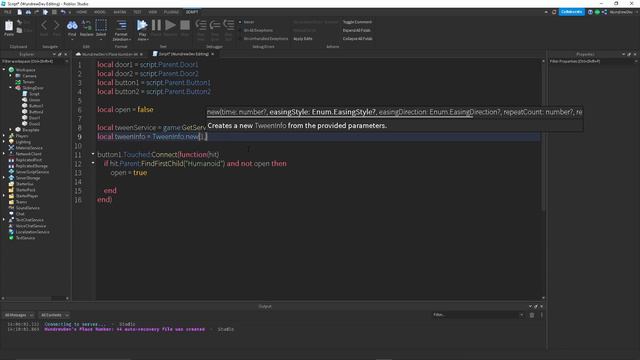Click the Pause button in Test group
Viewport: 640px width, 360px height.
(156, 25)
